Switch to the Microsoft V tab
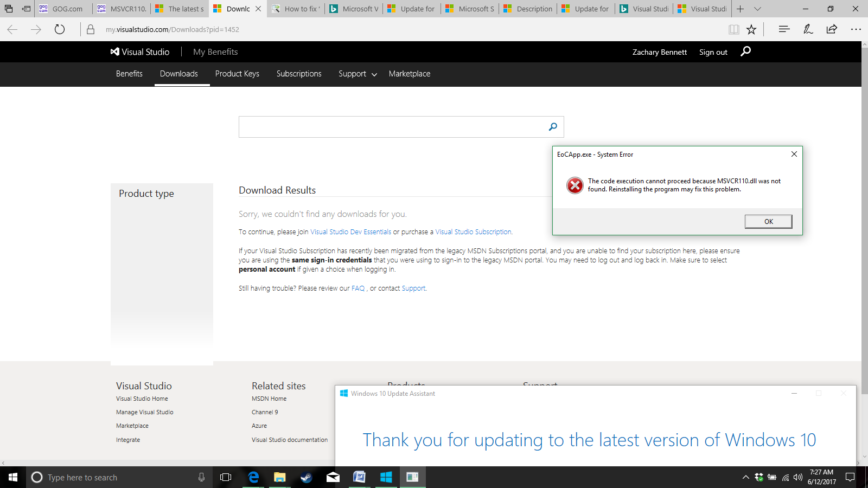Viewport: 868px width, 488px height. pos(354,9)
